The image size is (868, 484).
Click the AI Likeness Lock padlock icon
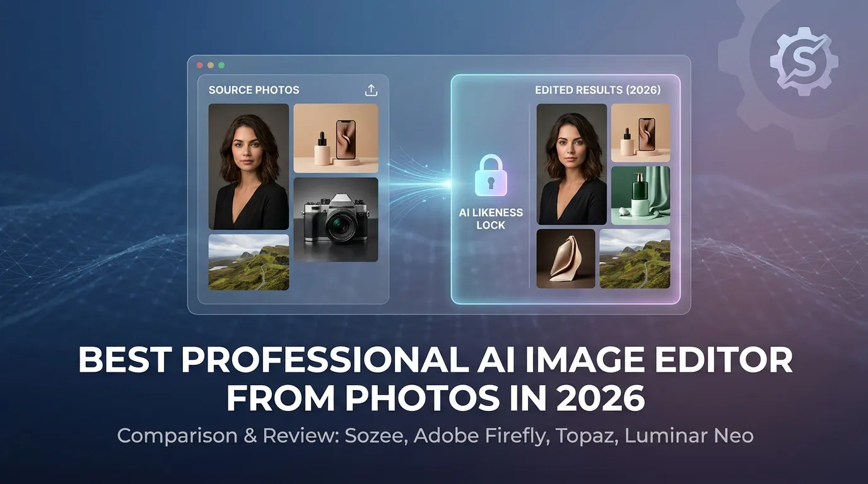[491, 175]
